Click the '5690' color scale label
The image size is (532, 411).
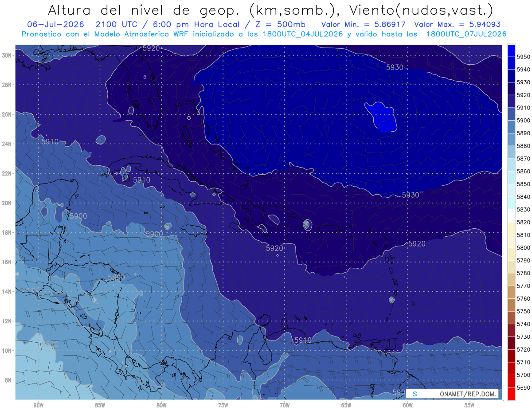(523, 388)
